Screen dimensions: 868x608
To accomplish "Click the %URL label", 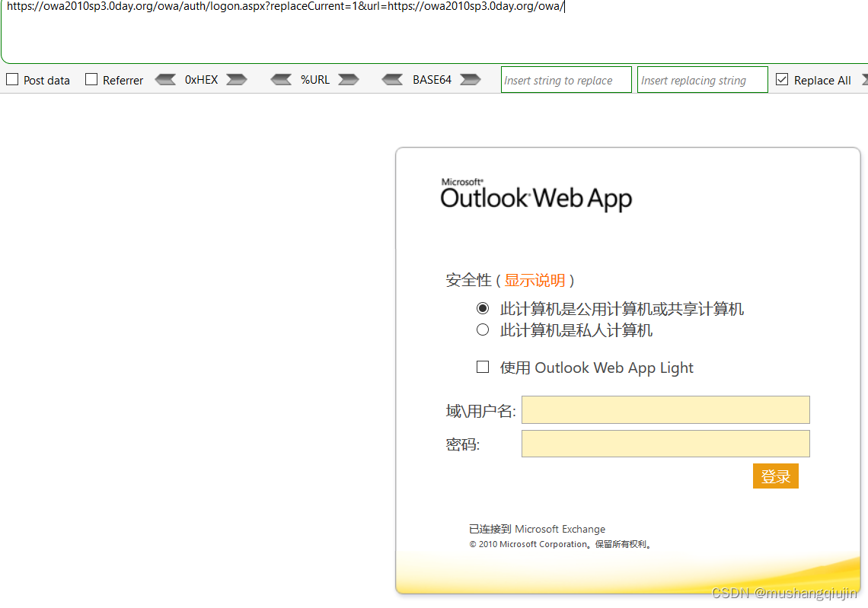I will pyautogui.click(x=315, y=80).
